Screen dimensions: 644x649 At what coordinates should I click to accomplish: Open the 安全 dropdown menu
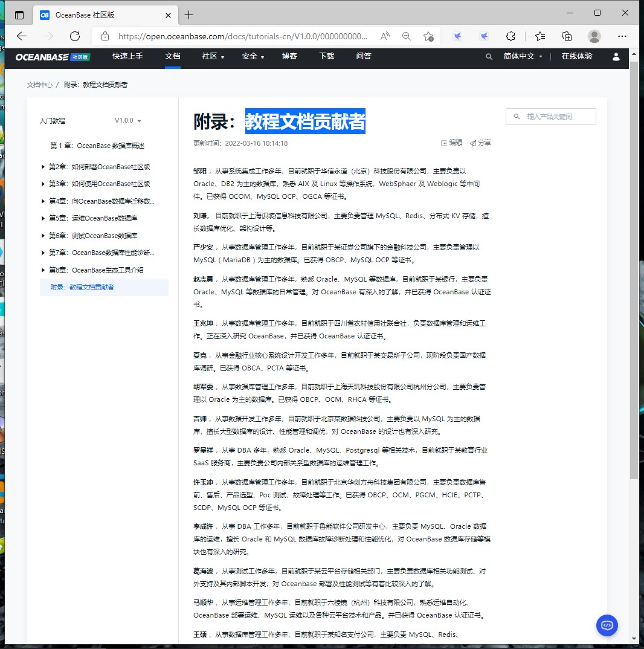(x=253, y=56)
